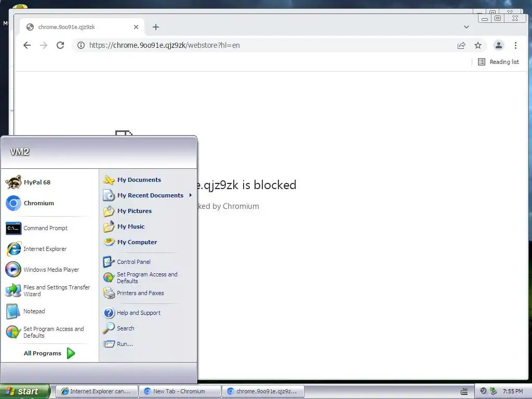Click the keyboard icon in taskbar
The height and width of the screenshot is (399, 532).
[464, 392]
